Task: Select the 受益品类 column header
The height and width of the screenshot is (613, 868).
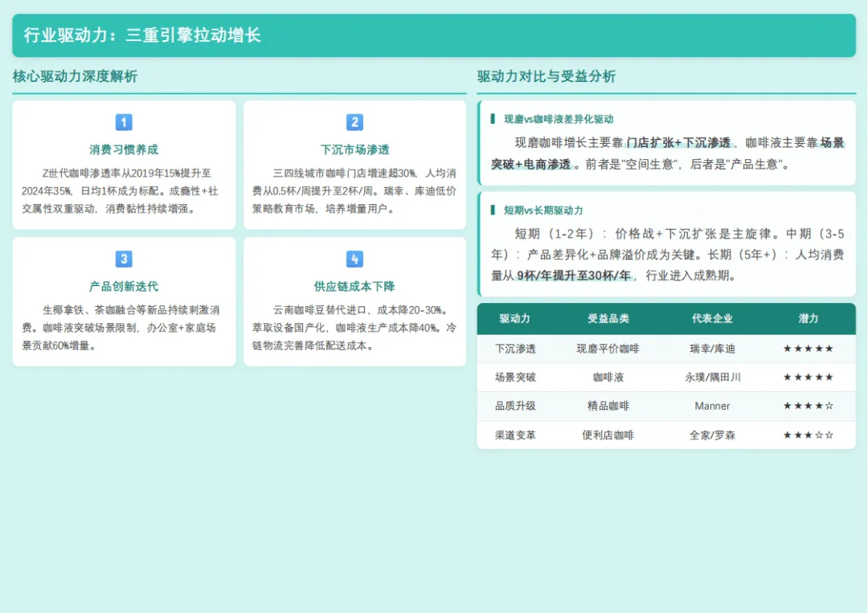Action: pos(608,319)
